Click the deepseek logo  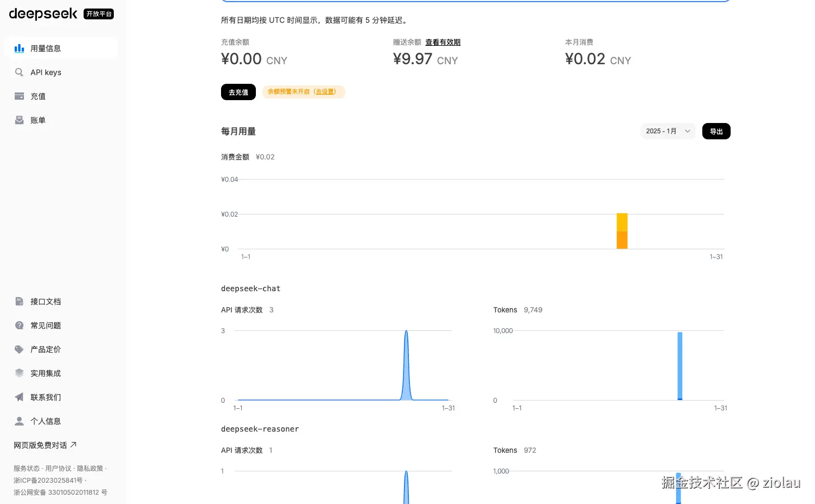[x=43, y=14]
